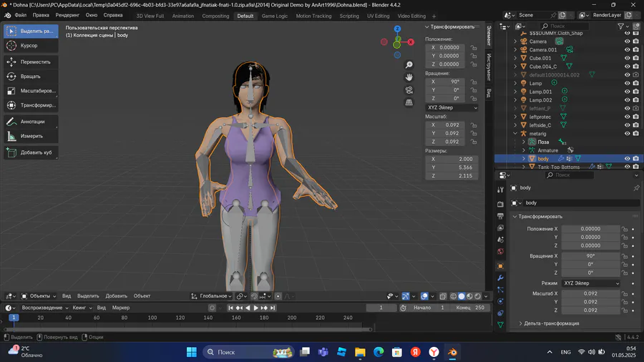
Task: Lock Position X in Properties panel
Action: pyautogui.click(x=625, y=229)
